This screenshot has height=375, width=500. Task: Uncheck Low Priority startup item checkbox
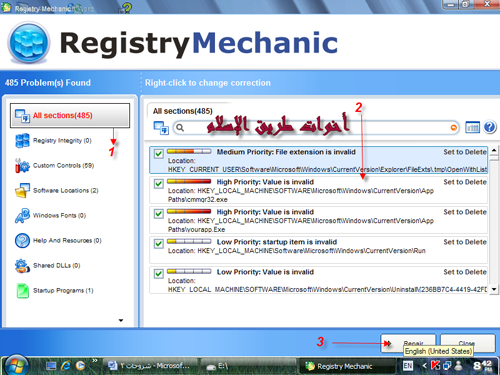pyautogui.click(x=159, y=244)
